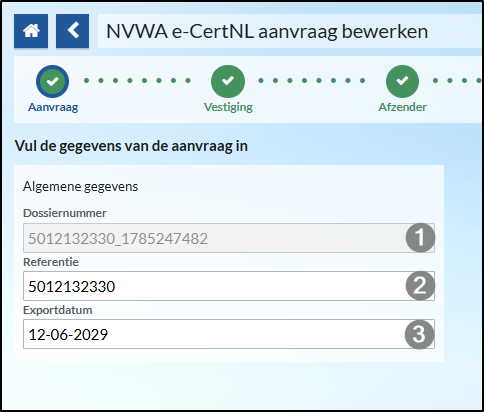Switch to the Aanvraag step label

pos(53,107)
